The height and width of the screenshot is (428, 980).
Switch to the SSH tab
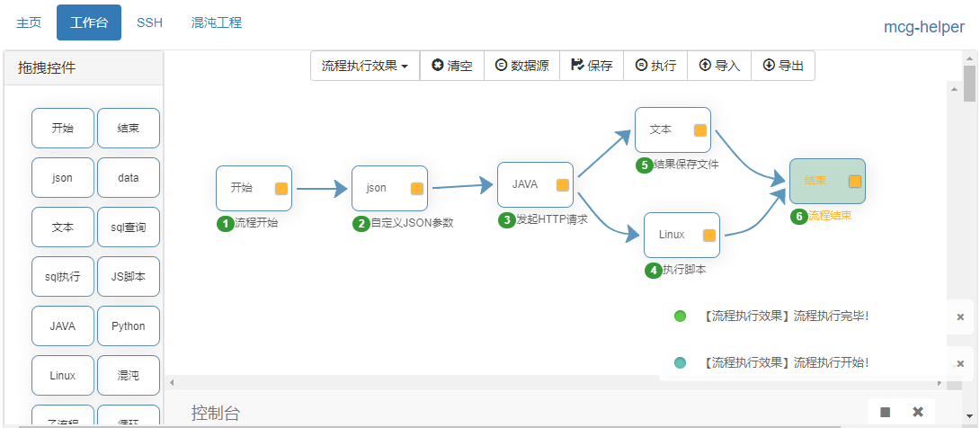(x=149, y=22)
